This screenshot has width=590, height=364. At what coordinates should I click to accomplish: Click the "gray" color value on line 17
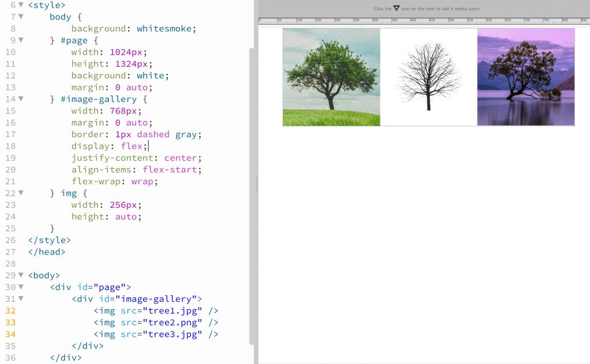186,135
